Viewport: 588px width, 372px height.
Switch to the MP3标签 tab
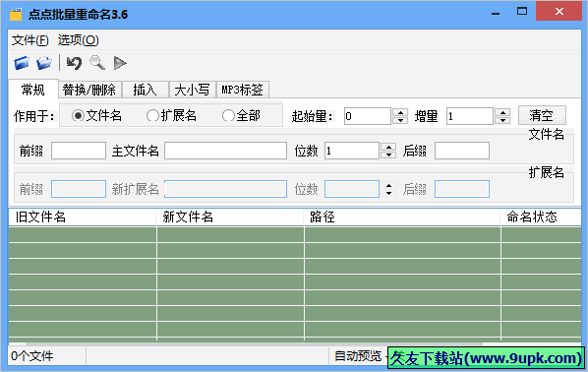(x=243, y=90)
